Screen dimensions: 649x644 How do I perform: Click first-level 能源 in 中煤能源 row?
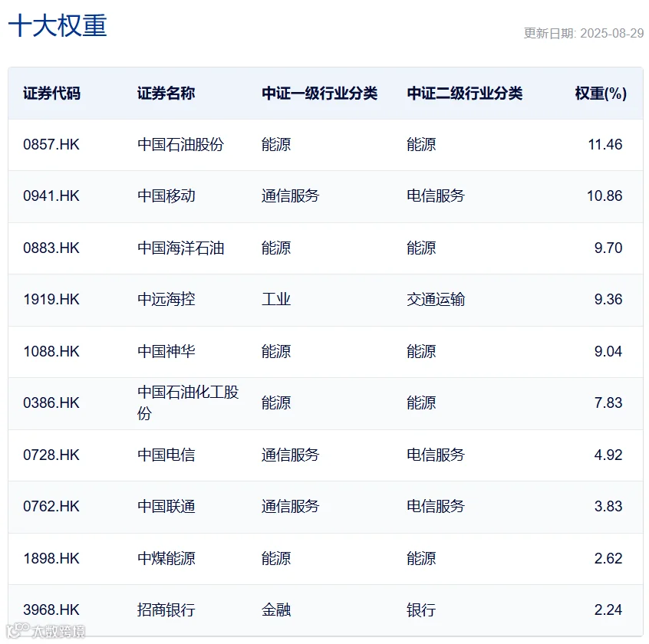click(x=276, y=558)
